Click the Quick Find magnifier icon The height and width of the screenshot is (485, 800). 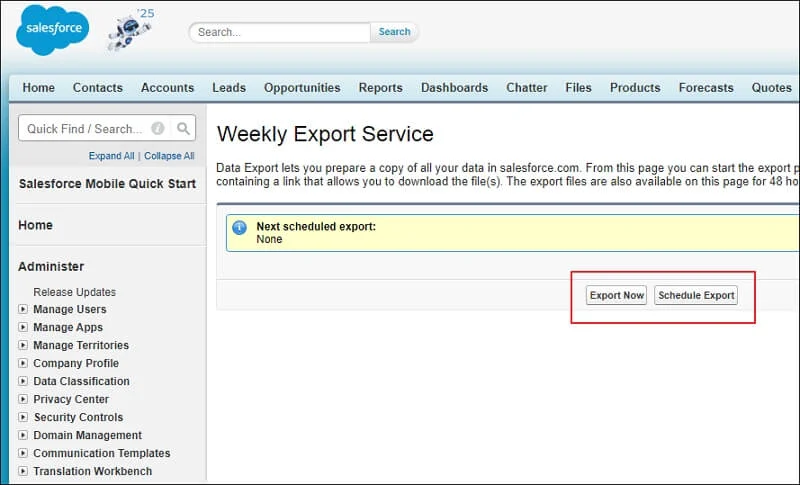(x=183, y=129)
